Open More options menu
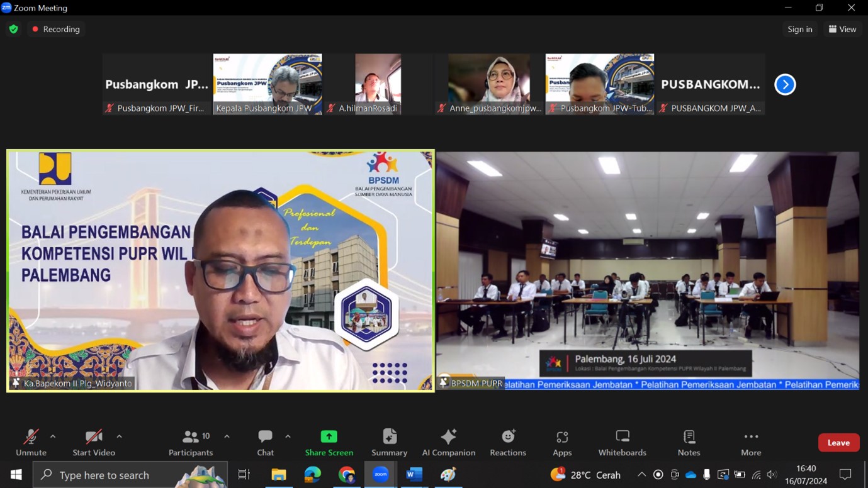Screen dimensions: 868x488 [751, 442]
